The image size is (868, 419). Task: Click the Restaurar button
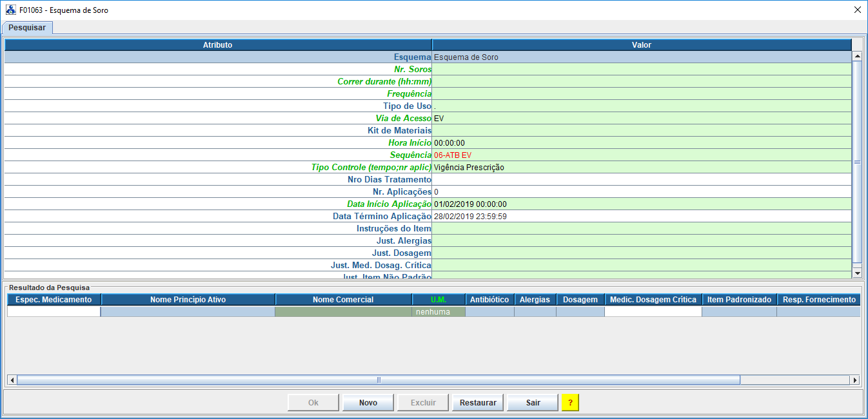(478, 403)
